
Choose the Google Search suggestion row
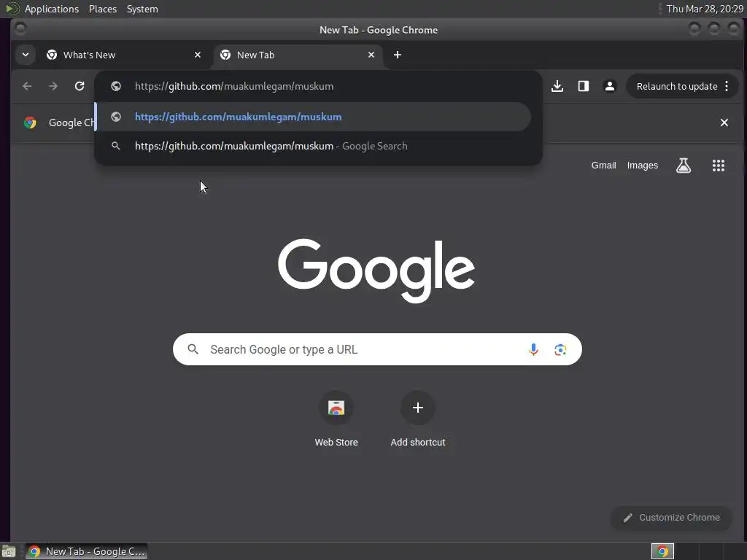point(314,146)
